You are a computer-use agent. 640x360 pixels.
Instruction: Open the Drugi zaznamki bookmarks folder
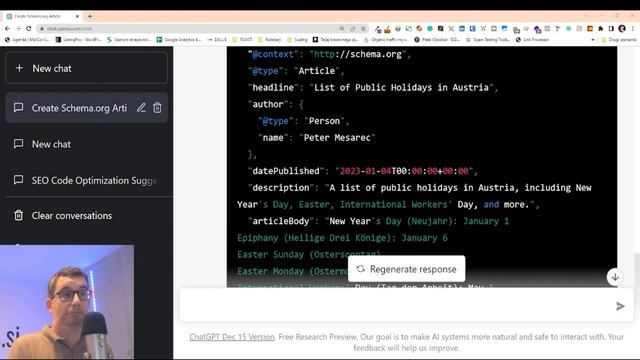pos(619,40)
